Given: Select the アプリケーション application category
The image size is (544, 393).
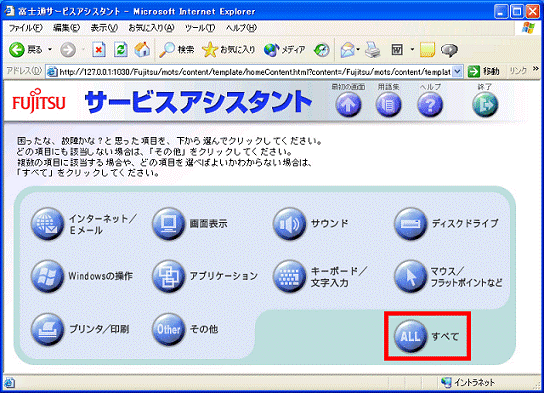Looking at the screenshot, I should coord(169,276).
